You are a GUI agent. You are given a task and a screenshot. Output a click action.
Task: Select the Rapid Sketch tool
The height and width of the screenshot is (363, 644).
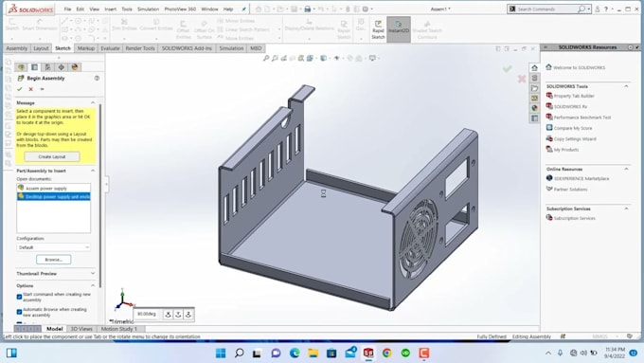point(378,29)
